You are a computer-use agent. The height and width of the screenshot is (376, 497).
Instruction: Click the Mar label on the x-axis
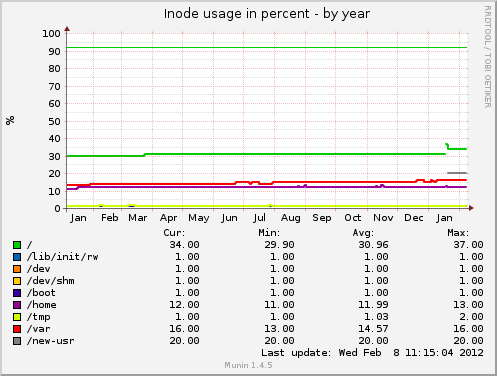tap(138, 218)
